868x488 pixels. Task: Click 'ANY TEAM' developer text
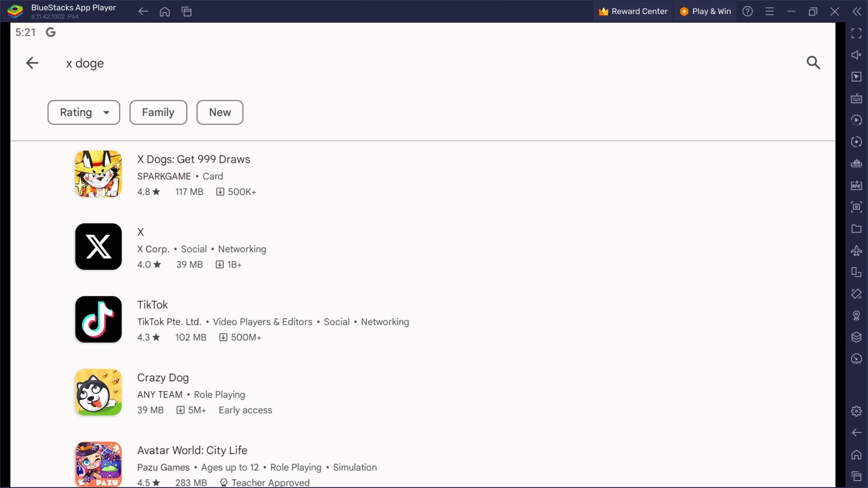coord(160,395)
